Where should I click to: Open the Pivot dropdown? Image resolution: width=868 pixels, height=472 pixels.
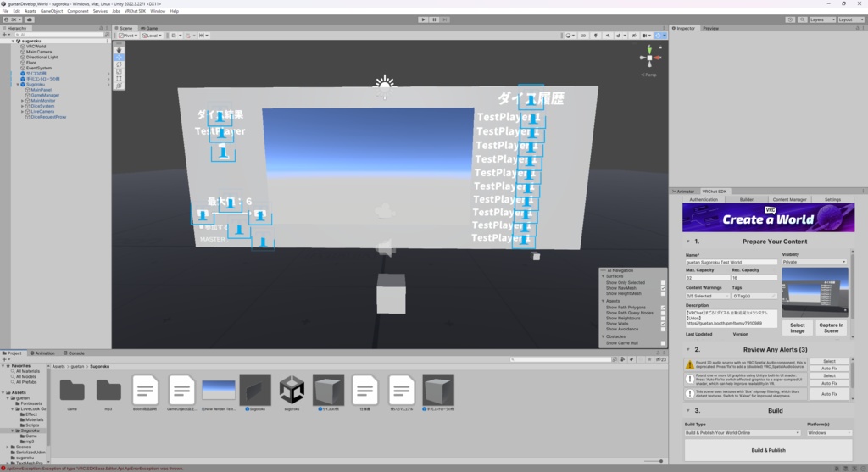tap(128, 36)
